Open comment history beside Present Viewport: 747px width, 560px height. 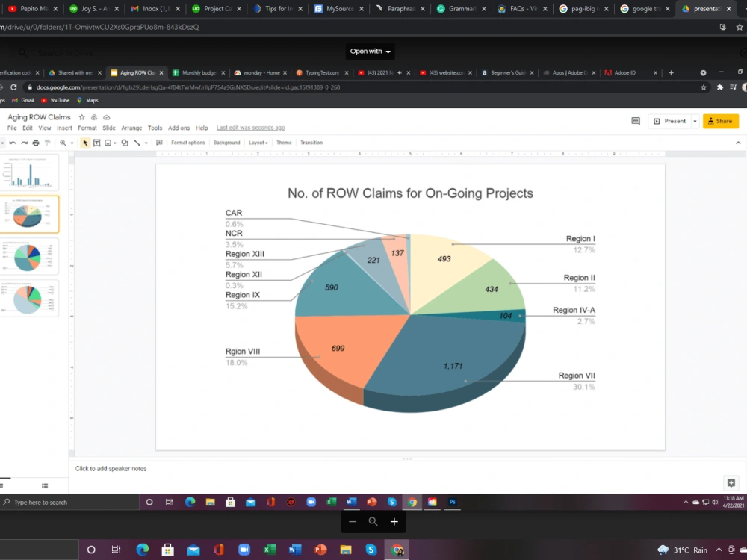636,121
